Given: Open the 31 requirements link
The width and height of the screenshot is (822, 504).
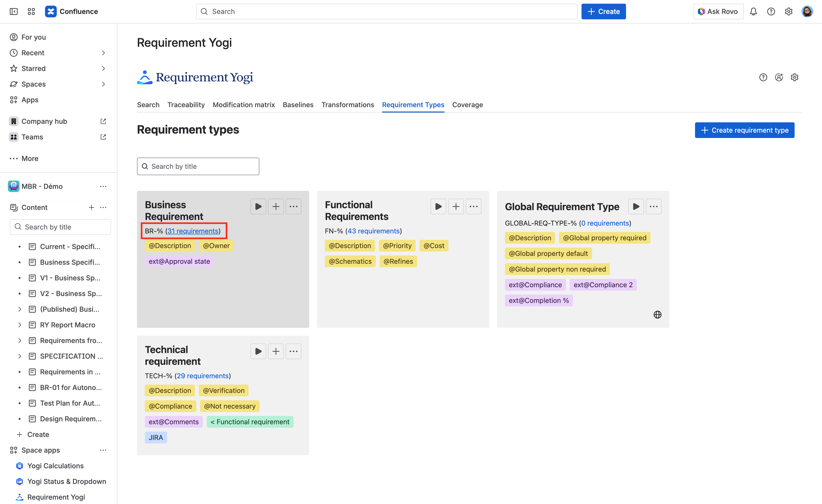Looking at the screenshot, I should 193,231.
